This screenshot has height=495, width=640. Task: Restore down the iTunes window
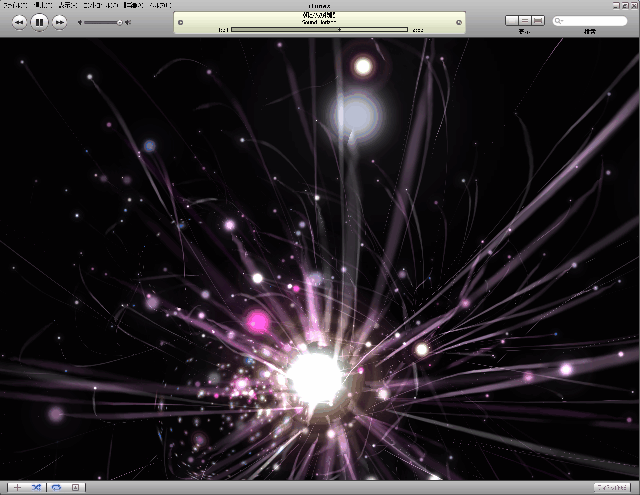pos(625,5)
